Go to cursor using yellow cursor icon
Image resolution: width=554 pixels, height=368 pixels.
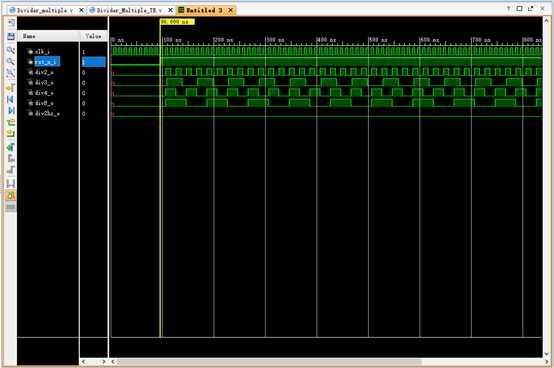click(11, 87)
